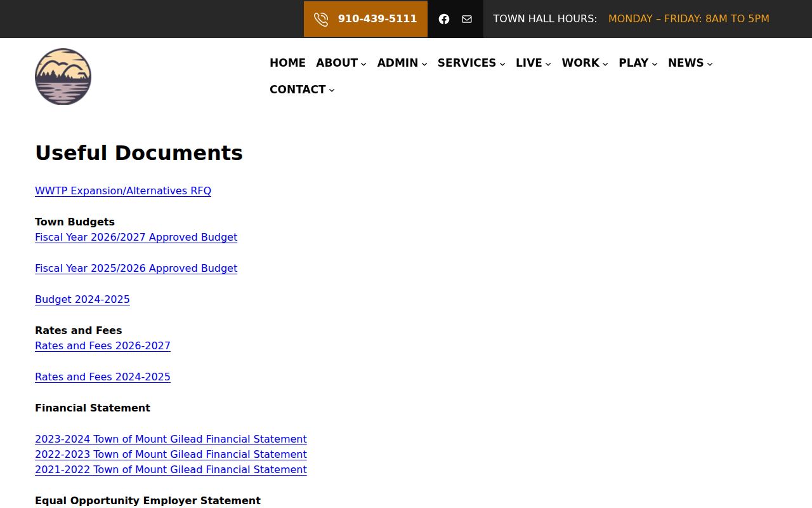Click the Town Budgets heading text
This screenshot has height=508, width=812.
pos(75,222)
